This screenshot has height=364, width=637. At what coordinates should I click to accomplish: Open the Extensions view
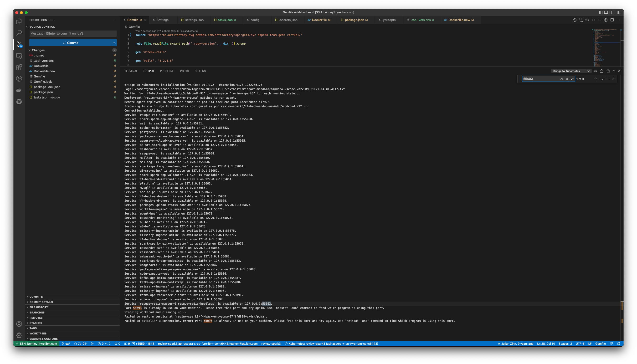[x=19, y=67]
